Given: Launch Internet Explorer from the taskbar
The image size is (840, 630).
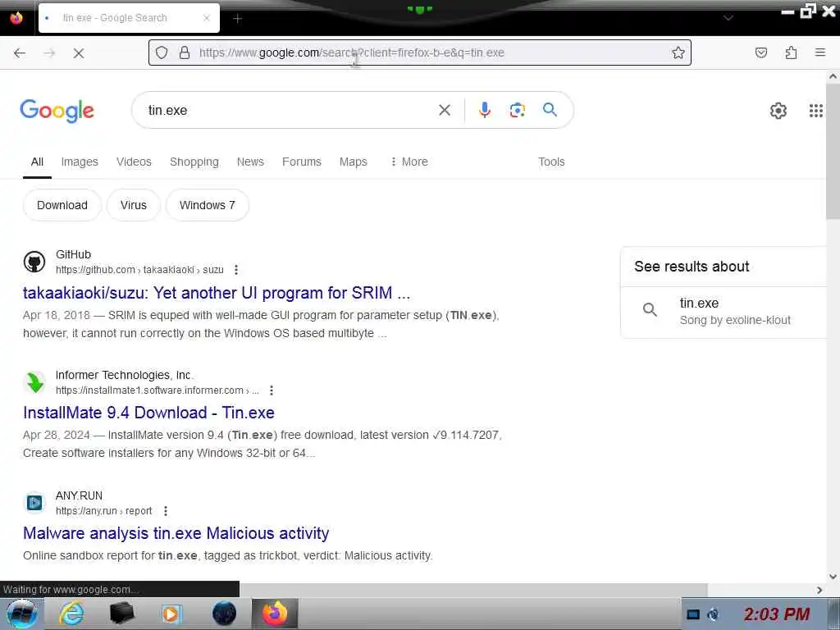Looking at the screenshot, I should pos(71,614).
